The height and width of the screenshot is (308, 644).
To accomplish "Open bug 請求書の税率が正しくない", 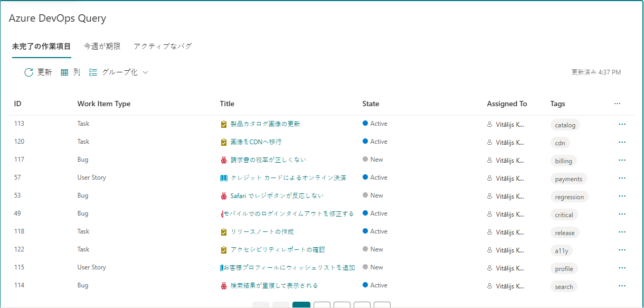I will [x=268, y=160].
